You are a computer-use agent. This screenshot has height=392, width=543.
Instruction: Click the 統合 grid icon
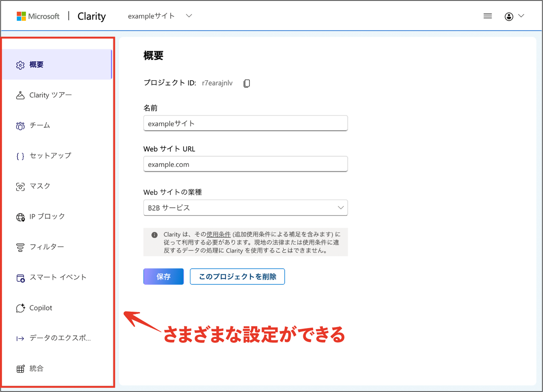20,369
